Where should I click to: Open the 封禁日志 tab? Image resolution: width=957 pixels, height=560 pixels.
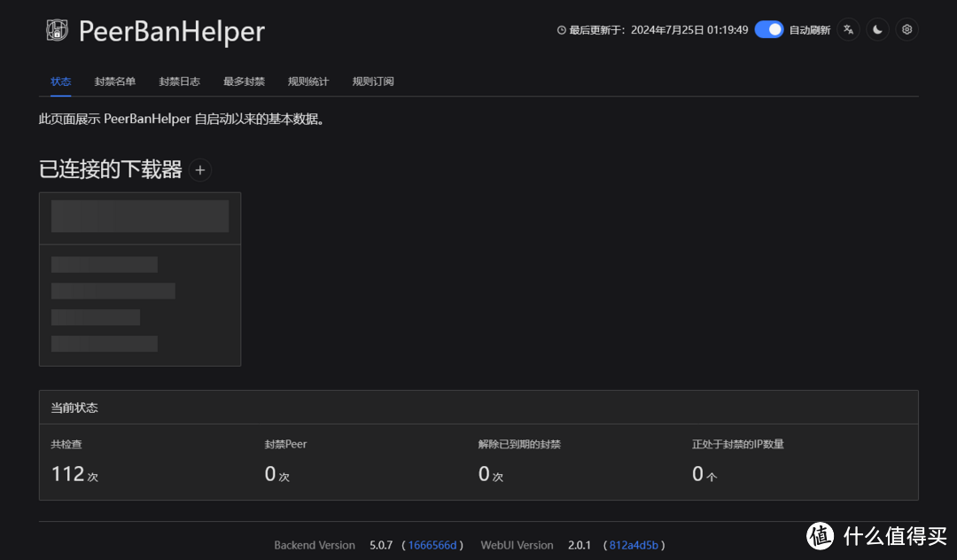pos(179,81)
